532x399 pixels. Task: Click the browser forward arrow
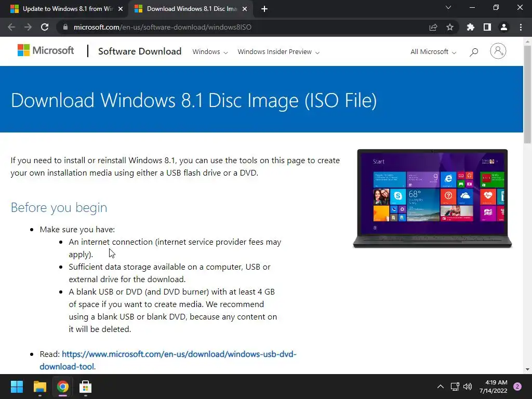tap(28, 27)
